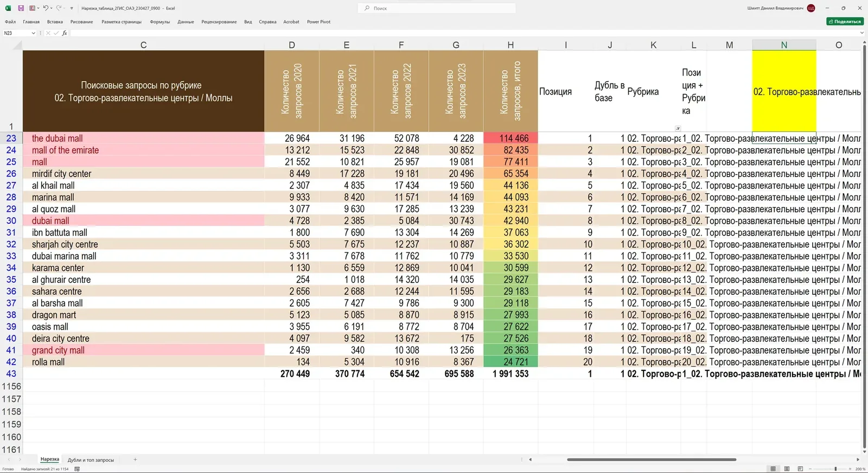Open the Файл menu
The width and height of the screenshot is (868, 473).
(10, 22)
